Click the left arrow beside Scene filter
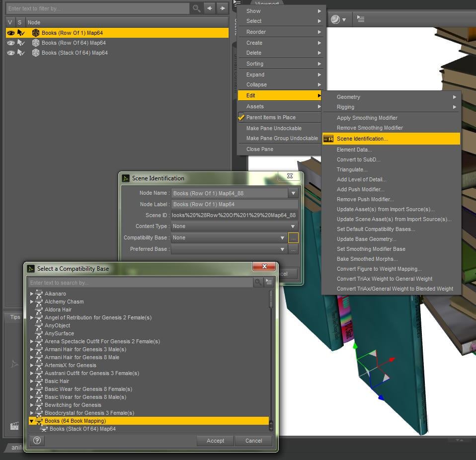 click(210, 8)
